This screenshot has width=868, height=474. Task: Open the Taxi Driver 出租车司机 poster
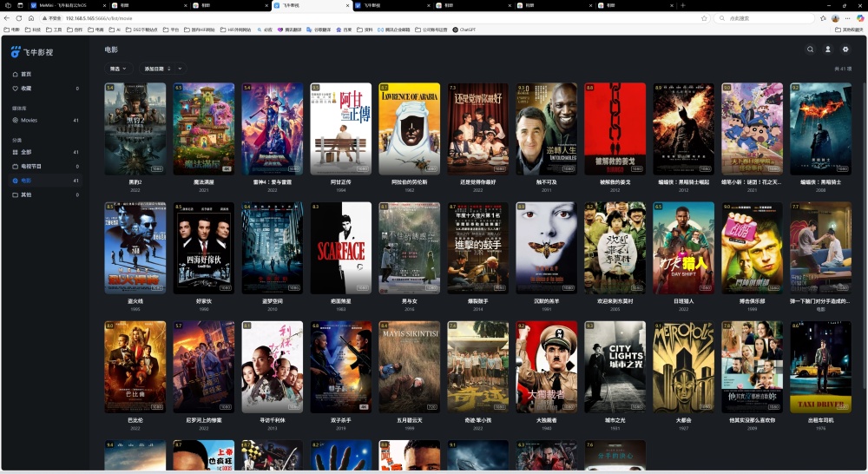click(820, 366)
